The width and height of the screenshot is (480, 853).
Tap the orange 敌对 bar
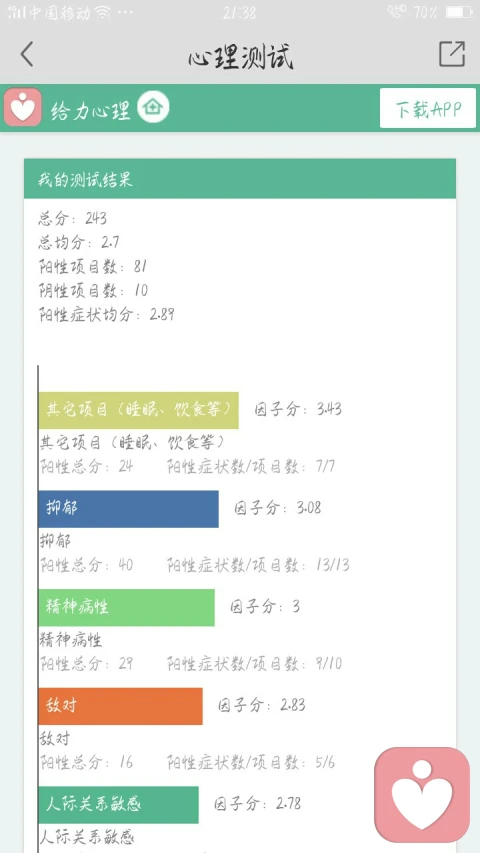pyautogui.click(x=120, y=706)
